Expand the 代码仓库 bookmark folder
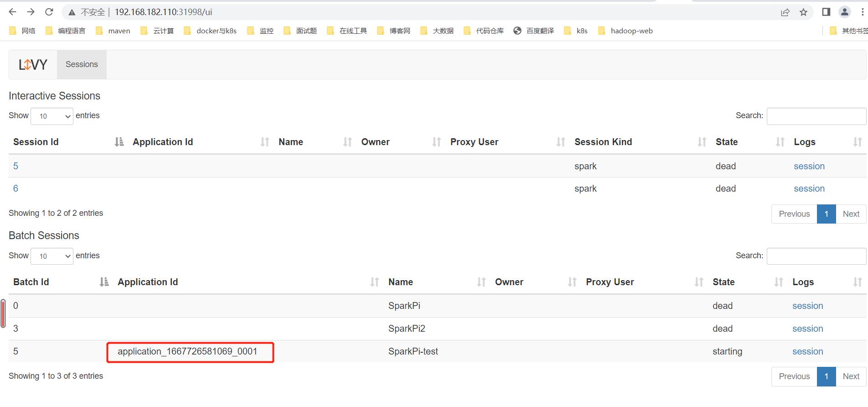Image resolution: width=868 pixels, height=407 pixels. click(484, 31)
